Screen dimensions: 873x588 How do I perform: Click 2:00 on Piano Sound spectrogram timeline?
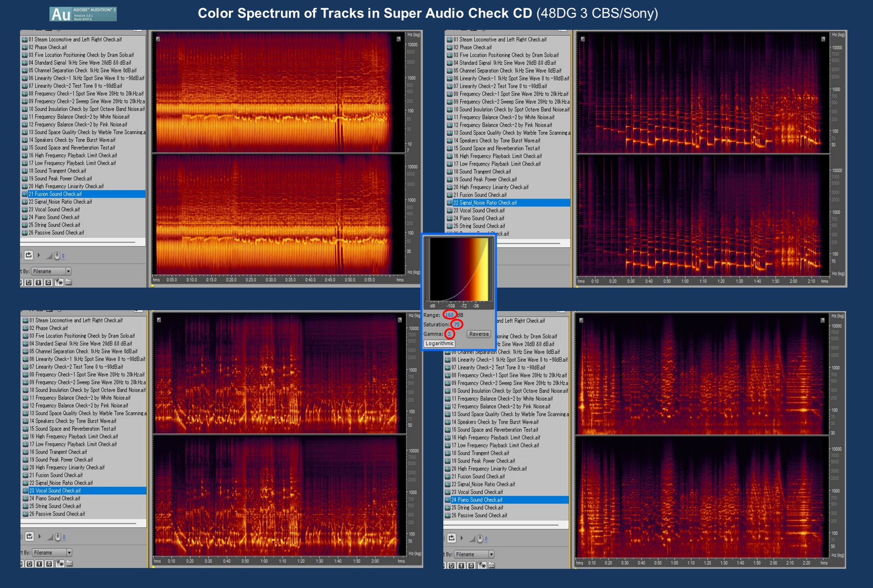click(x=773, y=563)
